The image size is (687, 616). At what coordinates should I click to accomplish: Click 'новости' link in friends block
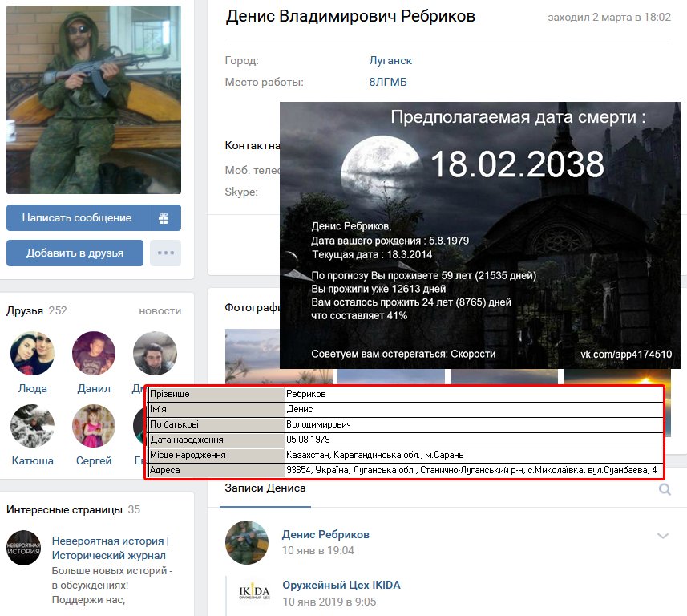point(160,311)
